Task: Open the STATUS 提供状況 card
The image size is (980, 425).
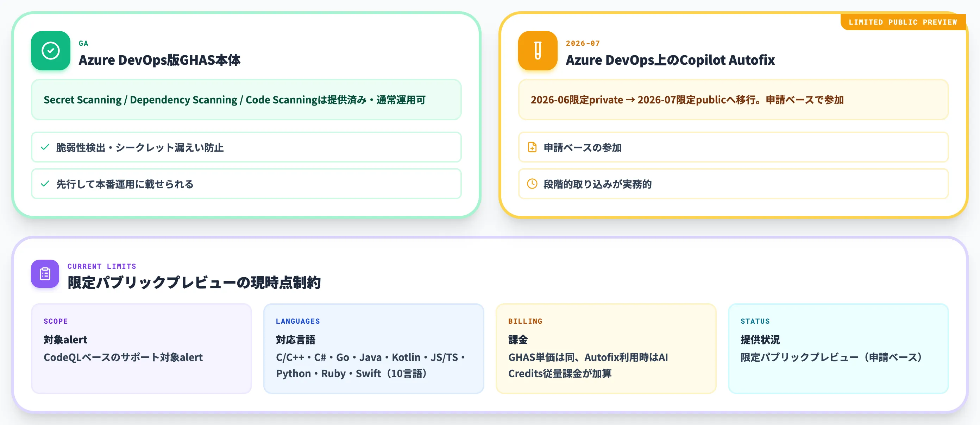Action: click(838, 349)
